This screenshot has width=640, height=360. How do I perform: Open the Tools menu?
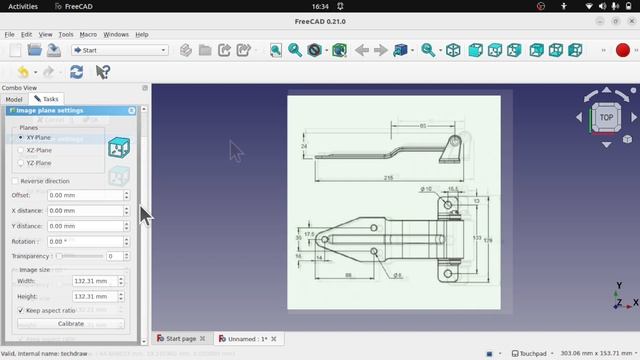coord(66,35)
